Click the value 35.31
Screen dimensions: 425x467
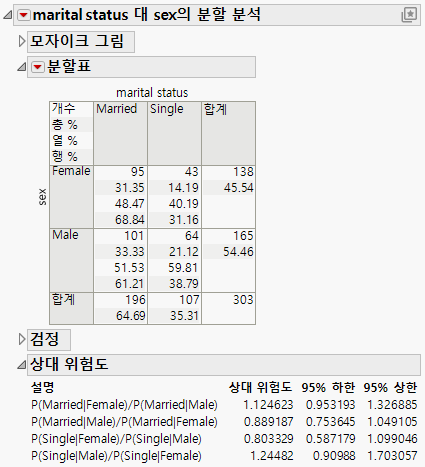pyautogui.click(x=184, y=316)
